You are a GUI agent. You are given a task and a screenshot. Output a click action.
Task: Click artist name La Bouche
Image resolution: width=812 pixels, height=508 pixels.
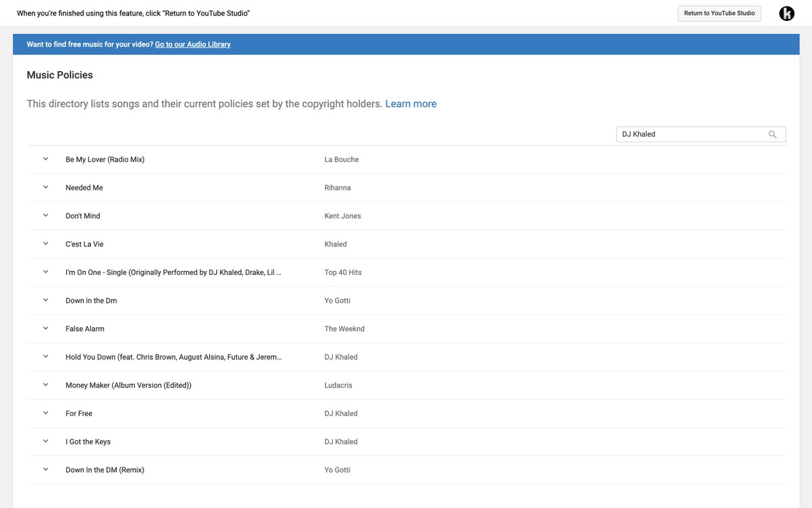(x=342, y=160)
